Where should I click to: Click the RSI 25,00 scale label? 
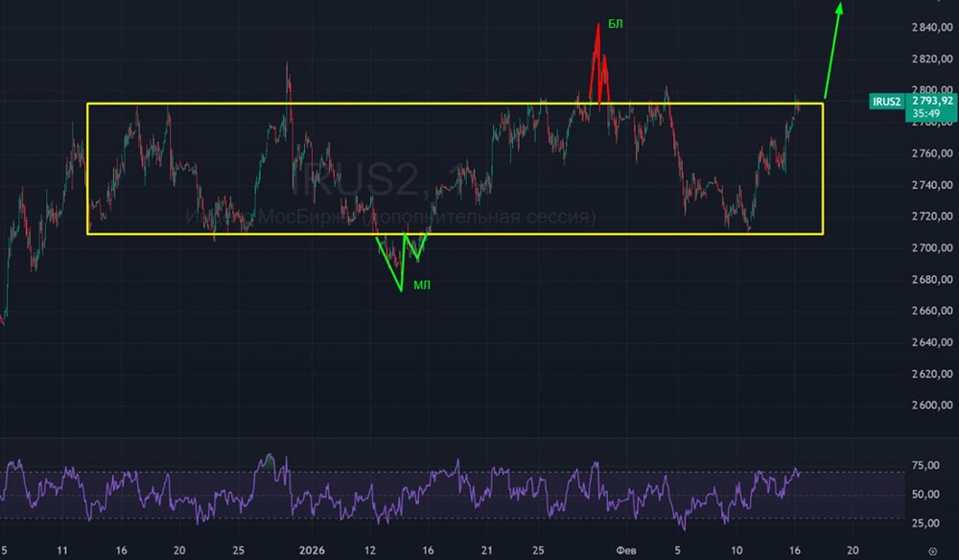pos(925,524)
